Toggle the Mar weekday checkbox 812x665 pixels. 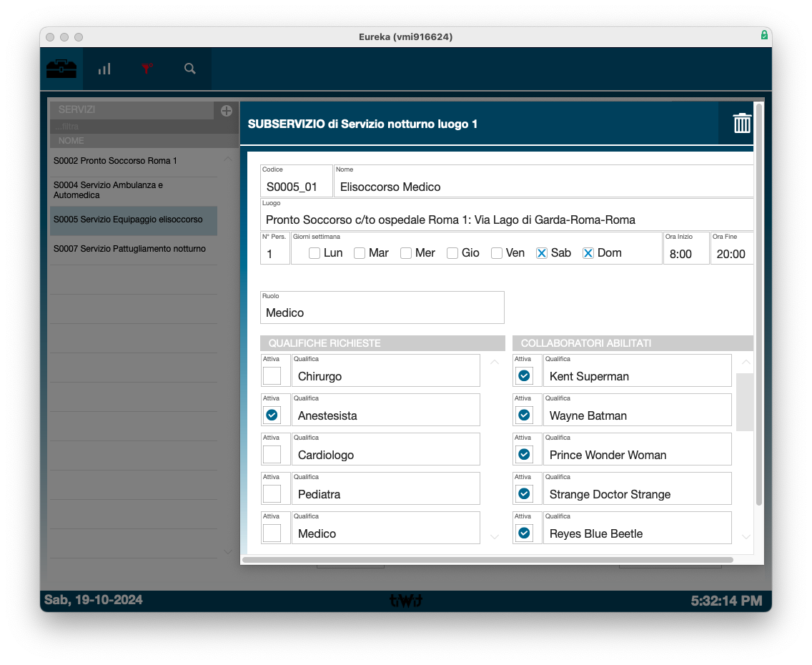(x=360, y=253)
